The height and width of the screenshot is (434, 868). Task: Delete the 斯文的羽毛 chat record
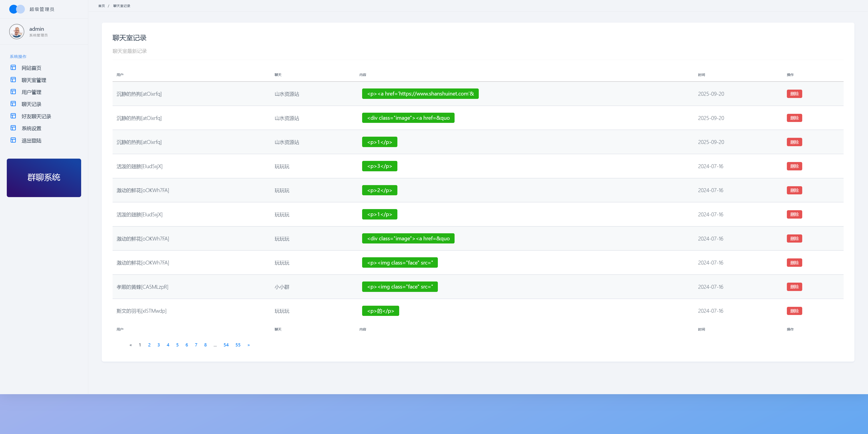794,311
